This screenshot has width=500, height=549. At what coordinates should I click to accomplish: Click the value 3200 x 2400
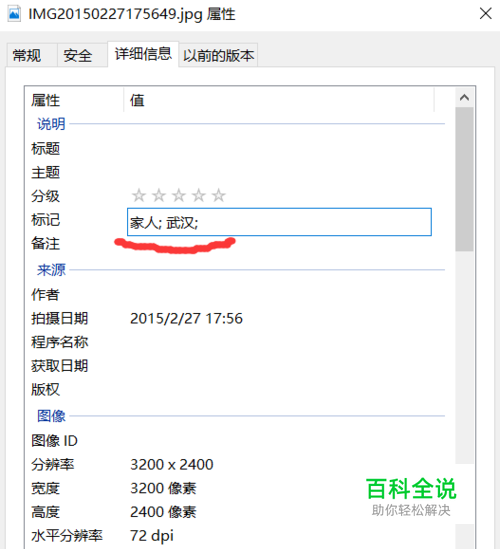[172, 465]
